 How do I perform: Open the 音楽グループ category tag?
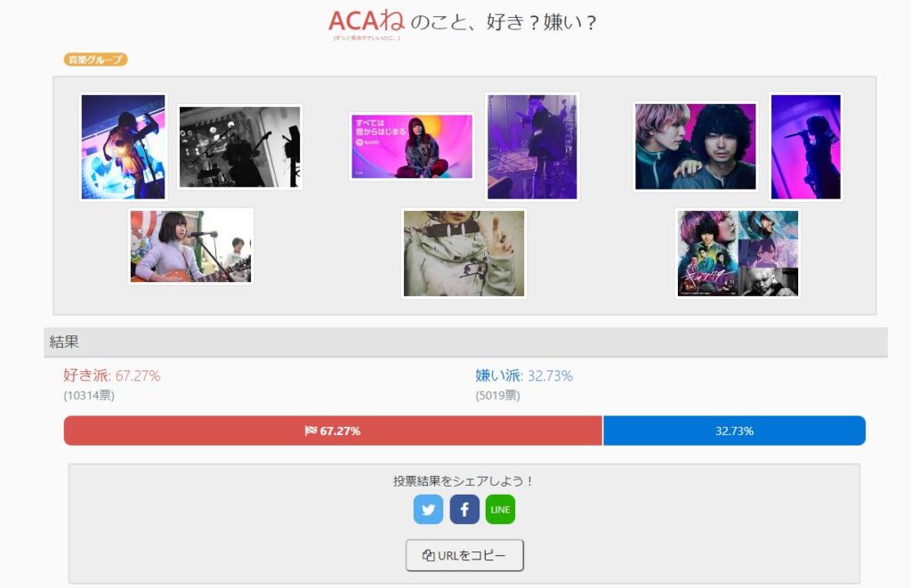click(x=95, y=60)
